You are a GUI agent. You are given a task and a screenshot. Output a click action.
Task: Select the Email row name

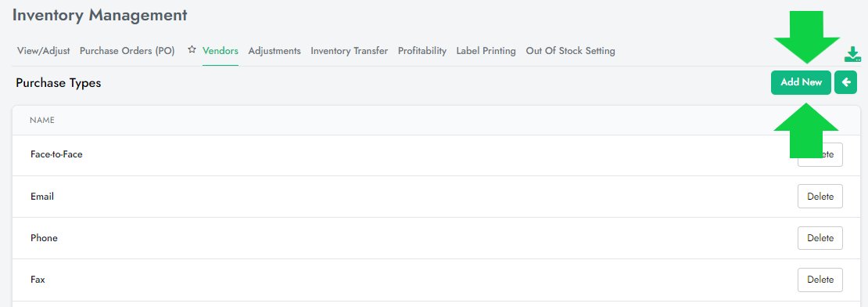(42, 196)
